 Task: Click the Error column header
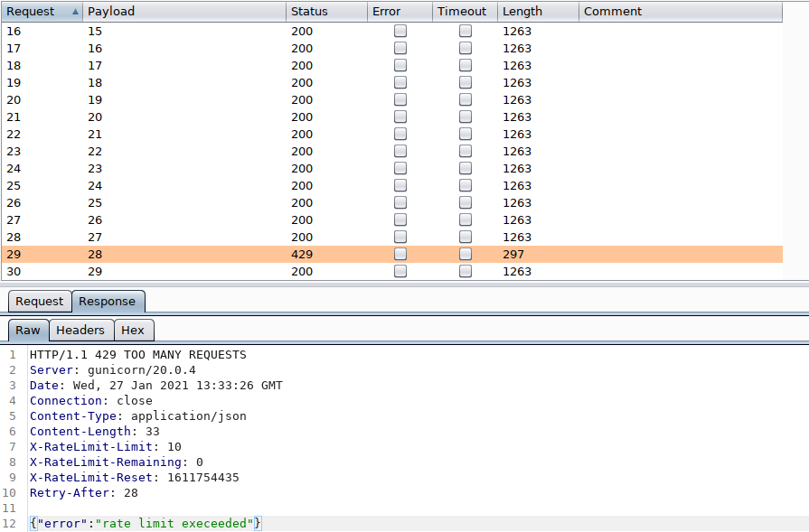(400, 12)
